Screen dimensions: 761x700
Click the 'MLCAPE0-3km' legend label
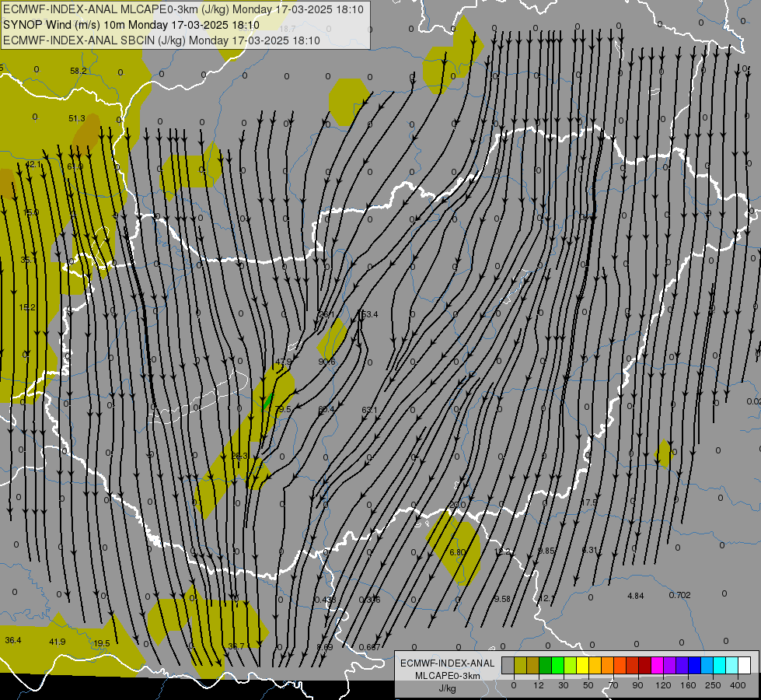point(447,676)
